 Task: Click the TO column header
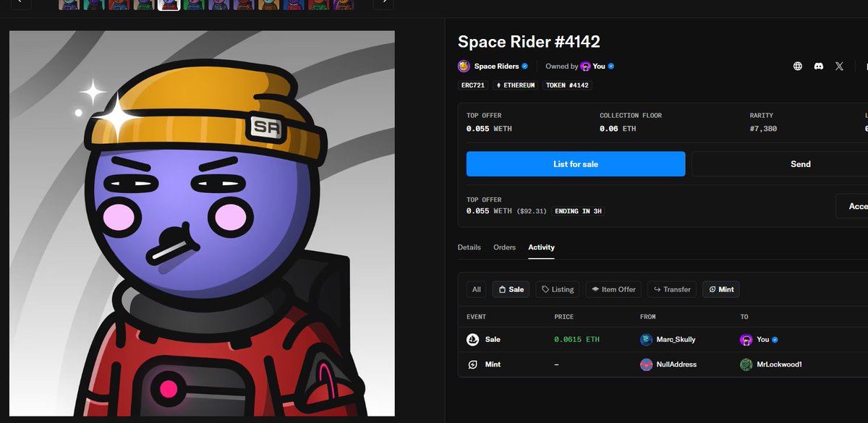tap(744, 317)
